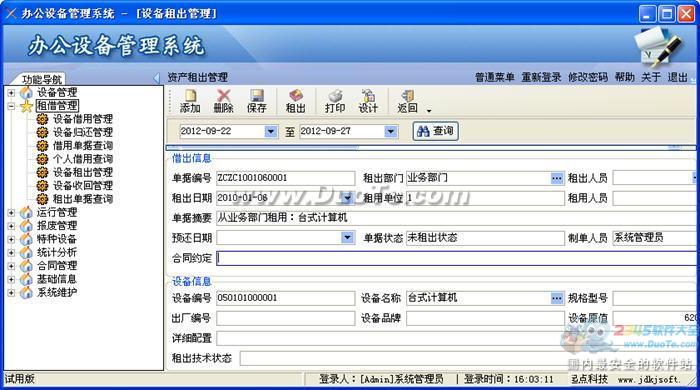The width and height of the screenshot is (700, 390).
Task: Click the gear icon beside 设备归还管理
Action: point(42,133)
